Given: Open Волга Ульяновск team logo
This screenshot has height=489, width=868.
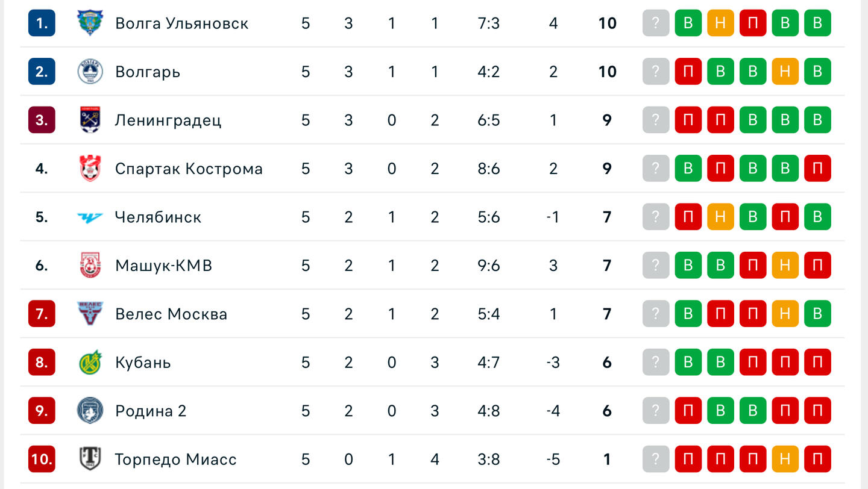Looking at the screenshot, I should 90,23.
